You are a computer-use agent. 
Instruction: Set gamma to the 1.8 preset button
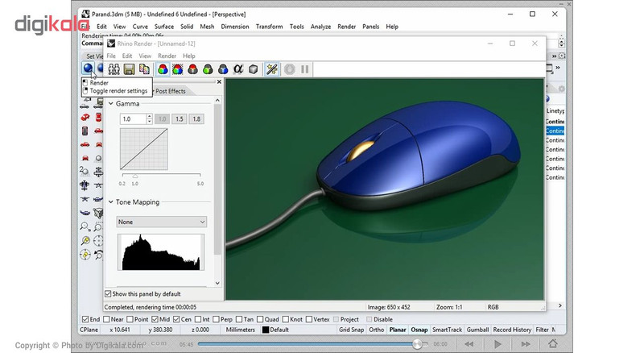pyautogui.click(x=196, y=119)
